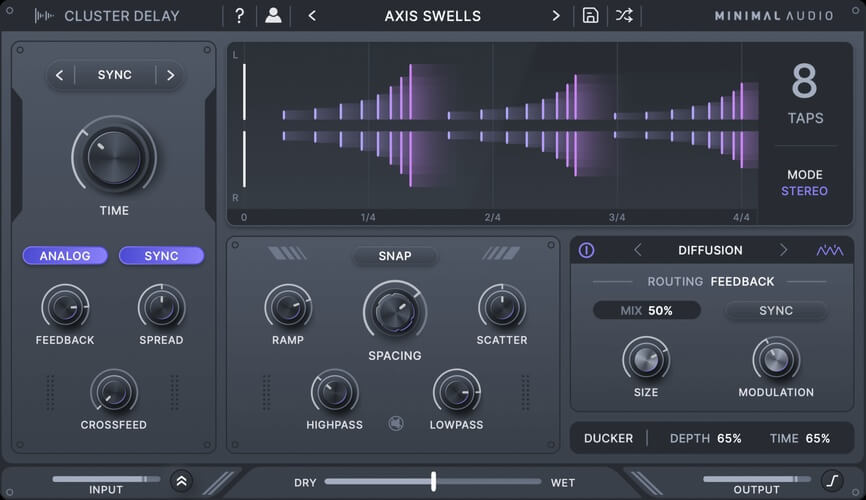866x500 pixels.
Task: Toggle the SNAP button
Action: 395,256
